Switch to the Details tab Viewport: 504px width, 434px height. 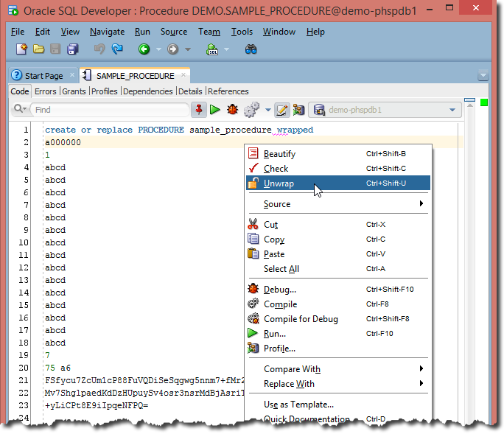(x=190, y=91)
